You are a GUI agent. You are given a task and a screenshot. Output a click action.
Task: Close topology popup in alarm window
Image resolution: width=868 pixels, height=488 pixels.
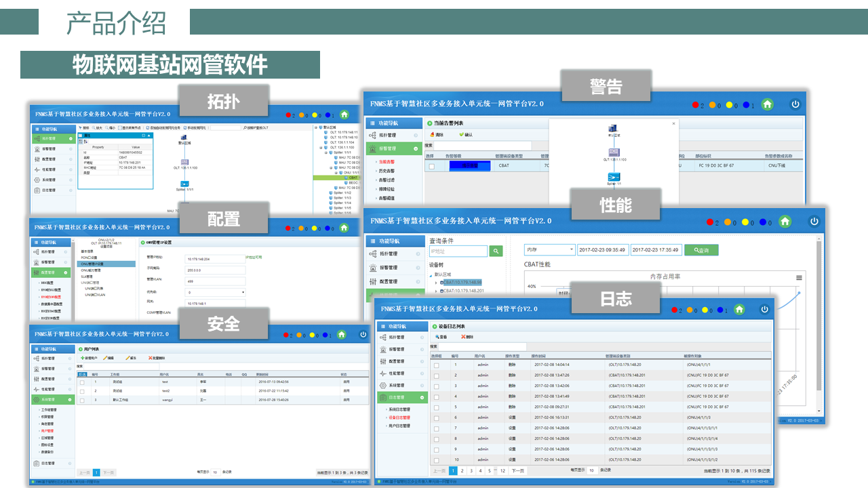673,123
